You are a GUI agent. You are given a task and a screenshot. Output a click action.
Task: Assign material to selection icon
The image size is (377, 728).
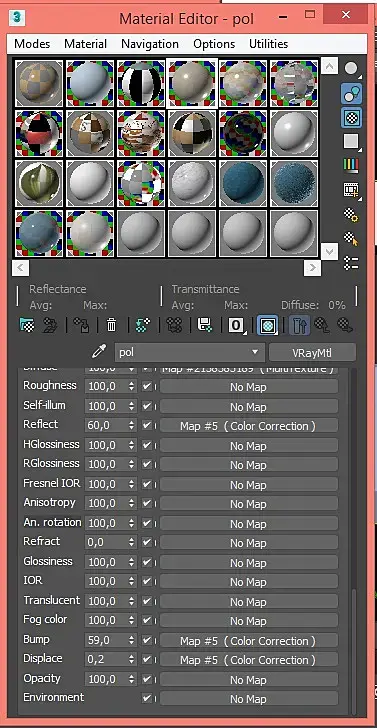pos(82,325)
